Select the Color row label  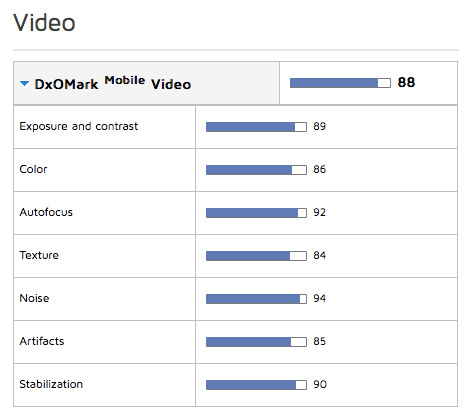point(33,169)
